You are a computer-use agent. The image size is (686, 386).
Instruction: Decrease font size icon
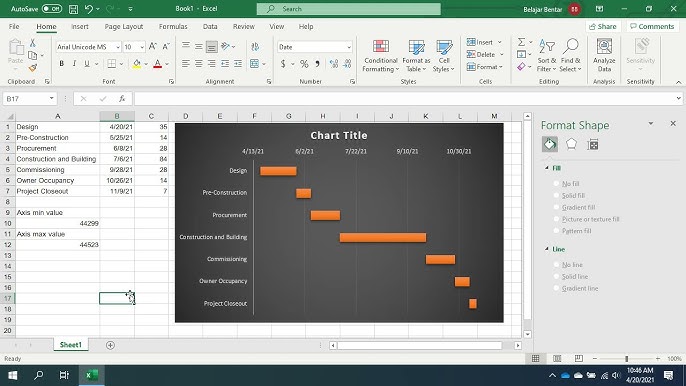coord(166,46)
